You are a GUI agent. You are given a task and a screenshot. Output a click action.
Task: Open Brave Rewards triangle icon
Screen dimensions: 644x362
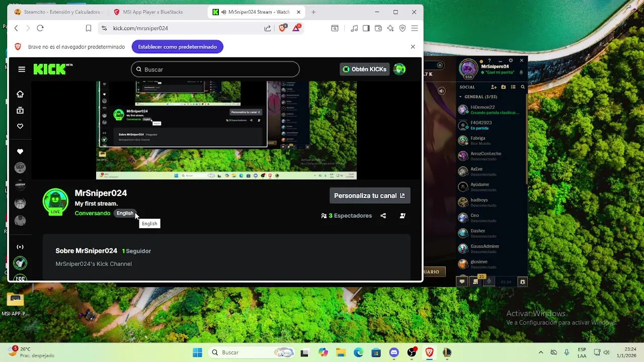click(x=296, y=28)
